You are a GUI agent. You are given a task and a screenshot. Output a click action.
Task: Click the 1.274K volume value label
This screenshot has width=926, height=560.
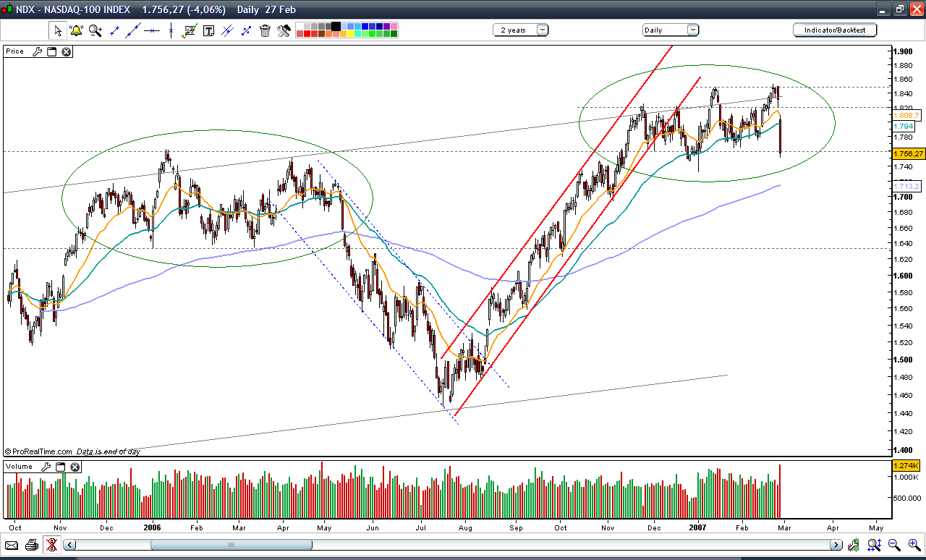pyautogui.click(x=907, y=465)
